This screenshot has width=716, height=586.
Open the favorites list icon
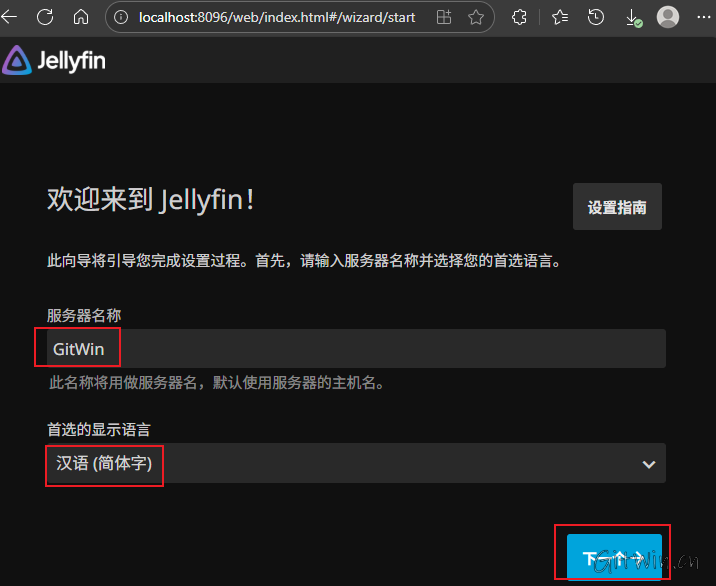coord(560,17)
